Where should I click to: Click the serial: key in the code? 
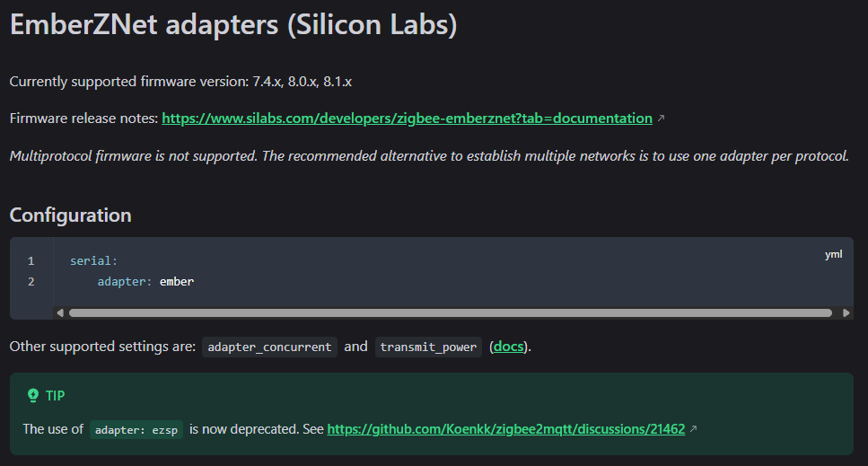tap(93, 261)
